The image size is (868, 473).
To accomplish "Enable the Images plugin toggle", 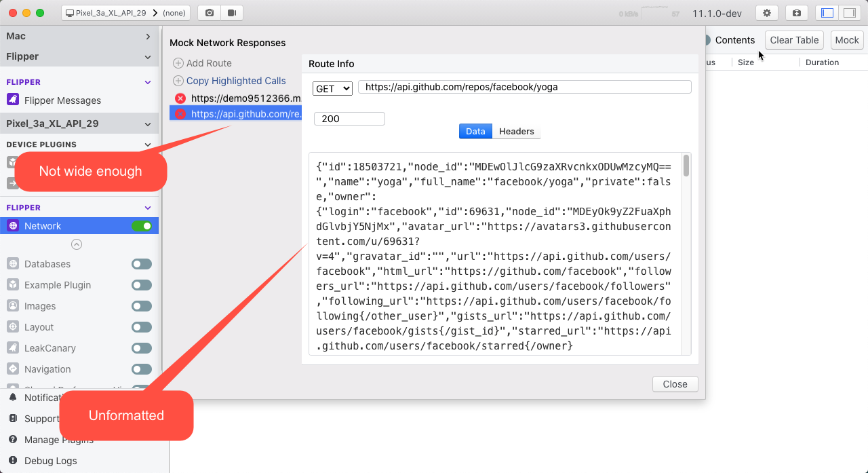I will click(x=142, y=306).
